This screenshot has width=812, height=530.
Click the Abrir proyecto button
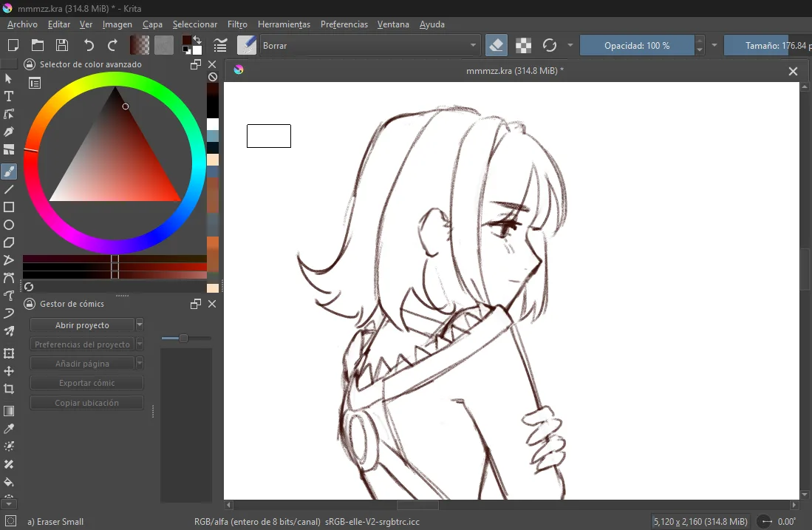[82, 325]
